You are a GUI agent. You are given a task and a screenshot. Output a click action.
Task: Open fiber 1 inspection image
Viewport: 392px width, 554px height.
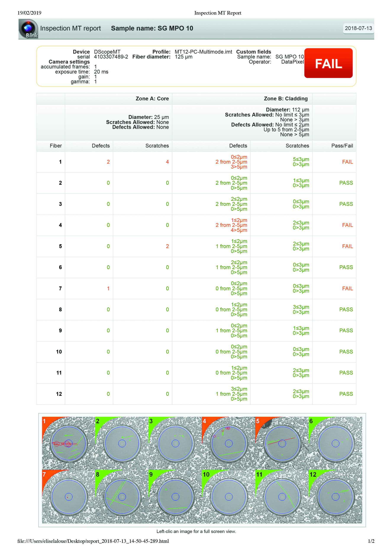[x=68, y=443]
